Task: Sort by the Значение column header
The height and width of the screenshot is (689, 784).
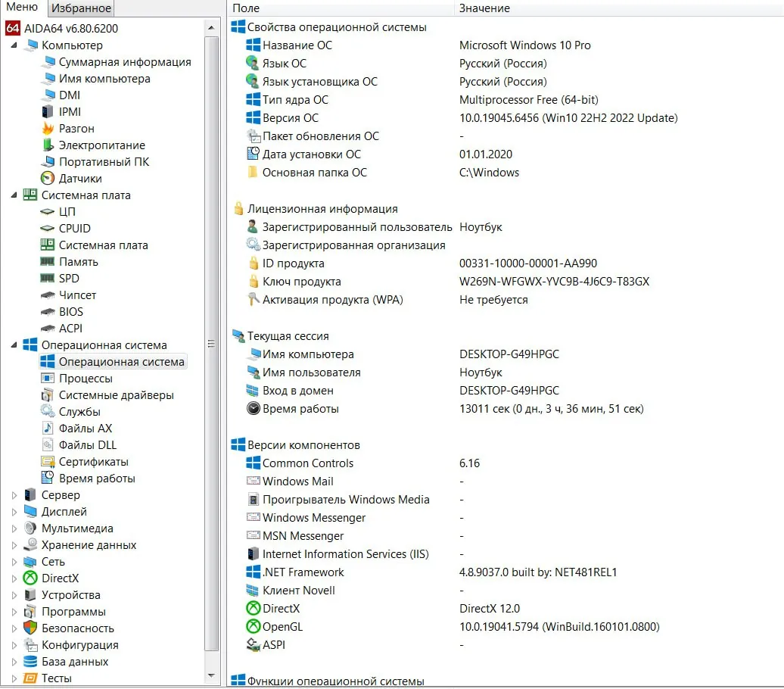Action: (x=619, y=8)
